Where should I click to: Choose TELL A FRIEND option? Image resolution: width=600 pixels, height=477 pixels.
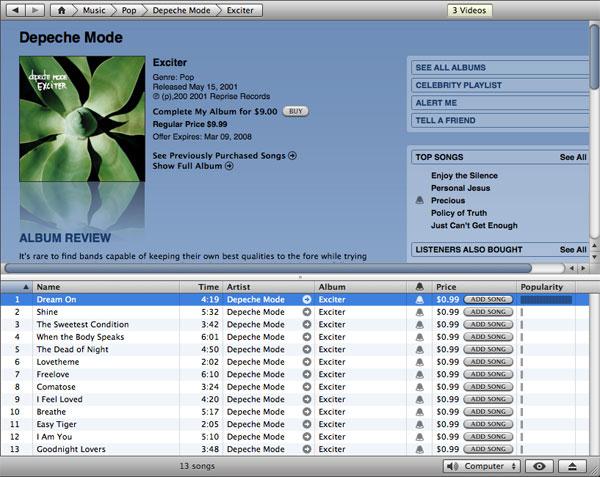[x=500, y=120]
